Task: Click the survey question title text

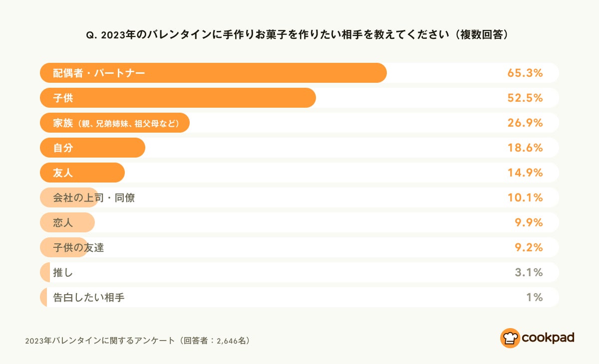Action: point(299,35)
